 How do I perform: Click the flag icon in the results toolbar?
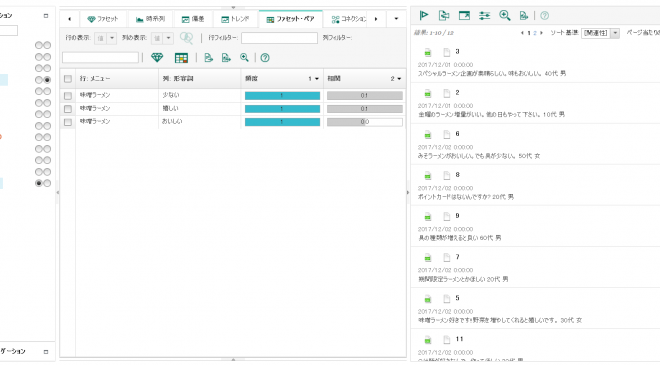424,16
